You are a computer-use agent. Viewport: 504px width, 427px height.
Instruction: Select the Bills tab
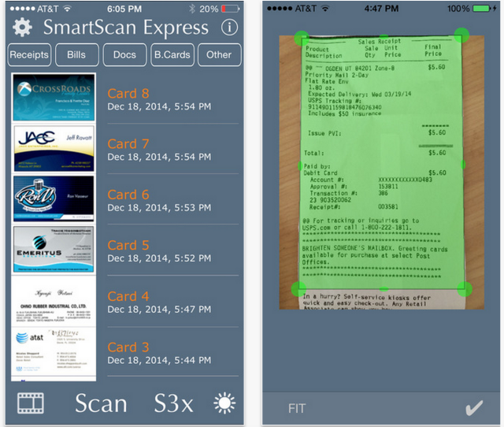(x=77, y=54)
